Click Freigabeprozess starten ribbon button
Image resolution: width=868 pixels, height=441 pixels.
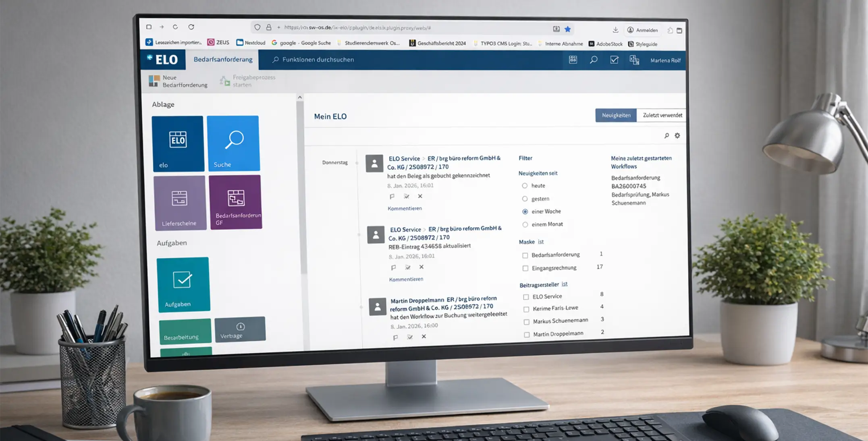(x=248, y=81)
